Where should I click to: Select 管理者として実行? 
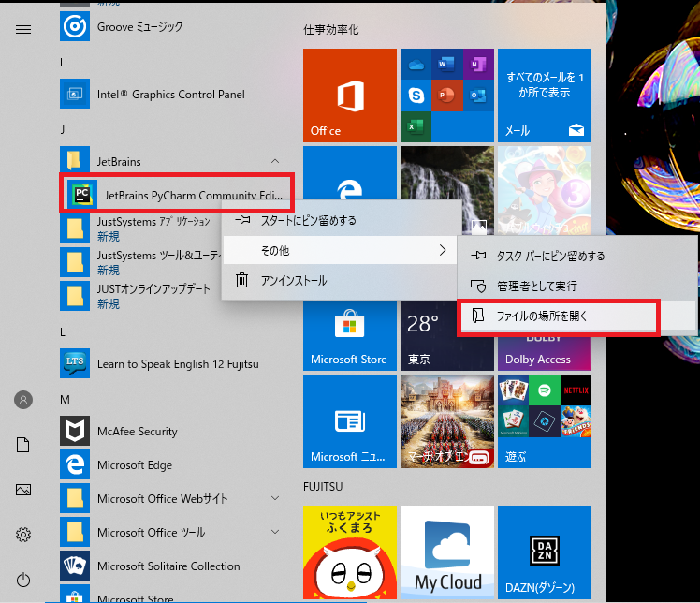(576, 286)
